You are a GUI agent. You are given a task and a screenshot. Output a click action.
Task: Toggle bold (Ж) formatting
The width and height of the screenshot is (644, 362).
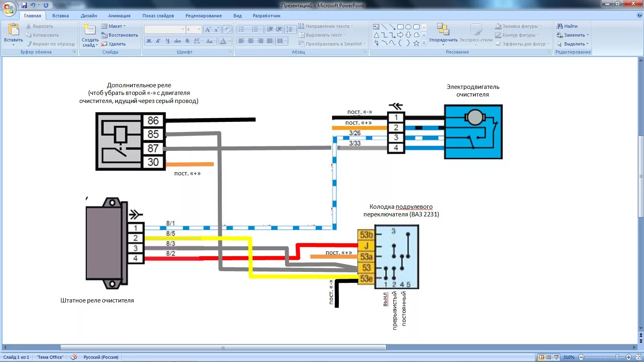(x=149, y=41)
